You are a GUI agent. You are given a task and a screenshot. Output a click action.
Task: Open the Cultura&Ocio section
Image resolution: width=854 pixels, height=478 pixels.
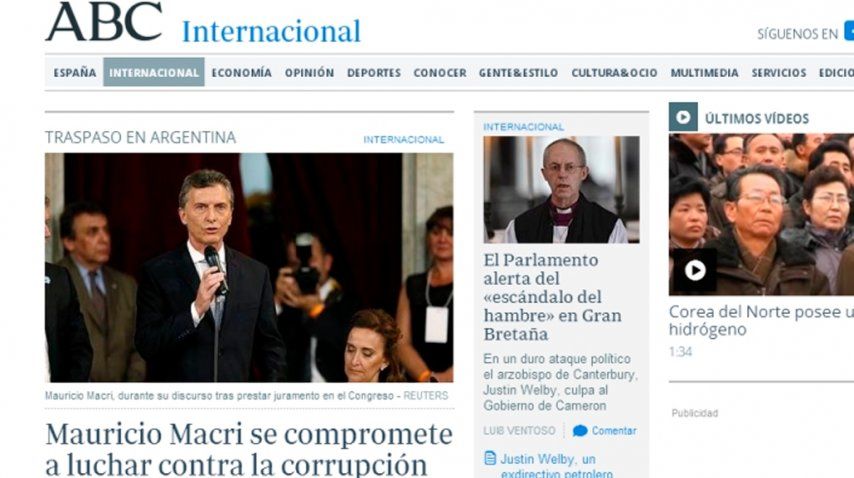[x=614, y=72]
